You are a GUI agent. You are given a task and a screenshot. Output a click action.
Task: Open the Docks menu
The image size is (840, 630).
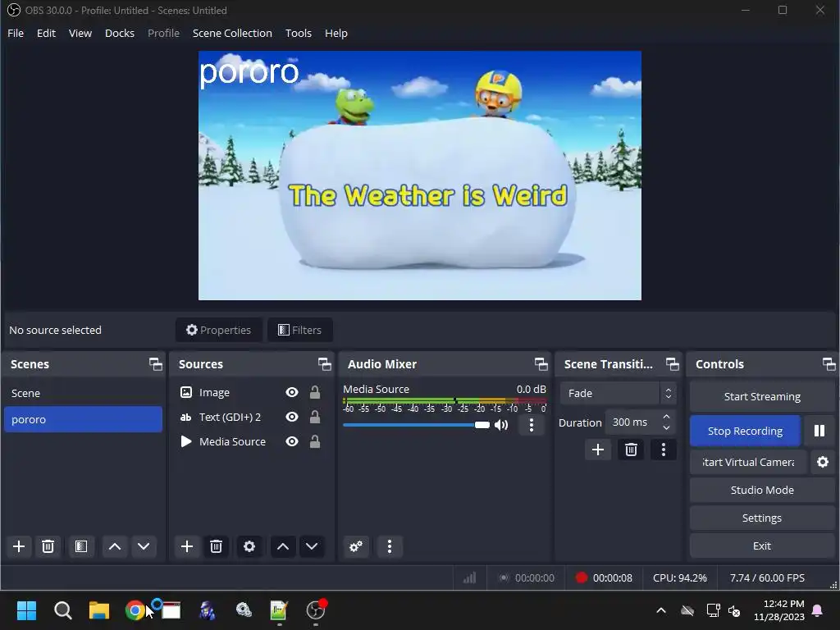[120, 33]
